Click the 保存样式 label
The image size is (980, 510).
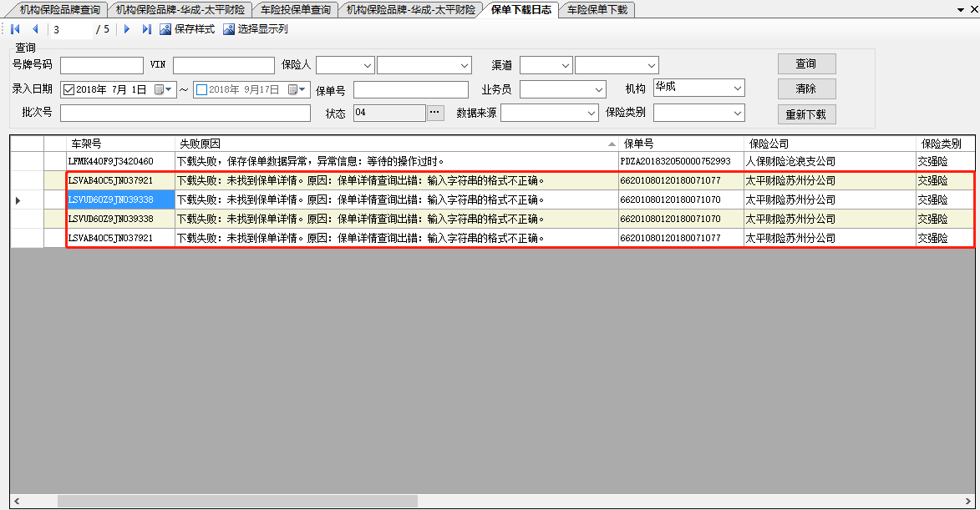coord(195,28)
